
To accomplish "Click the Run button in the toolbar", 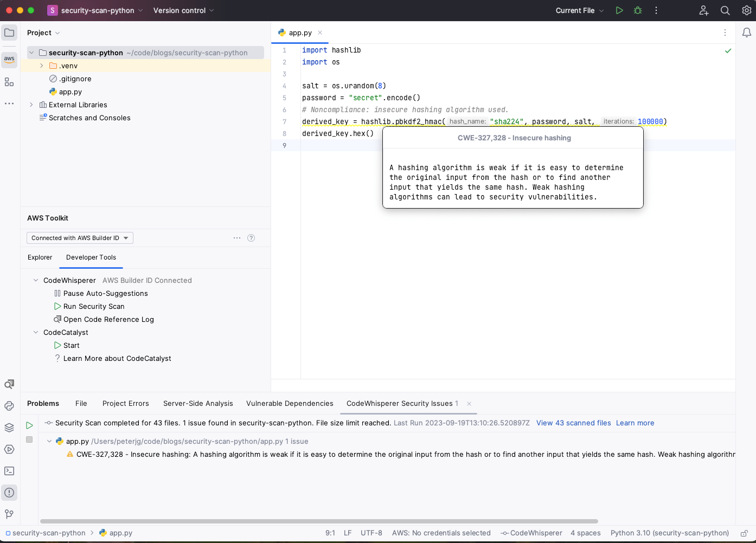I will pos(619,10).
